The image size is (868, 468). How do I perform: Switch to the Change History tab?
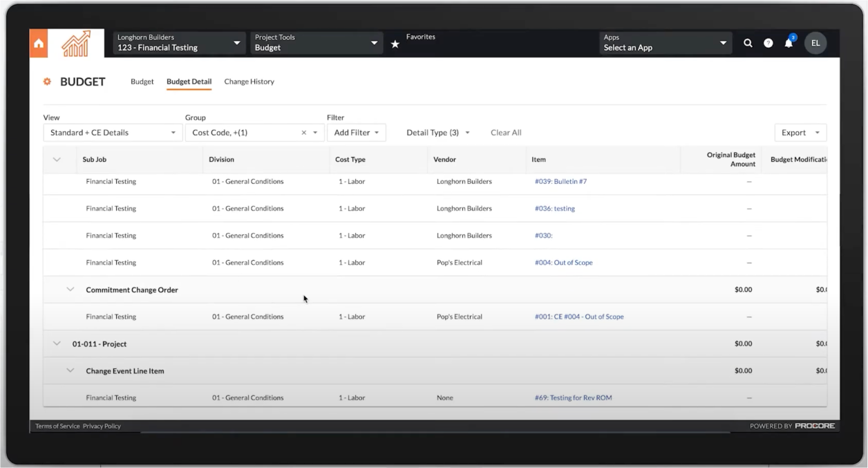point(249,82)
